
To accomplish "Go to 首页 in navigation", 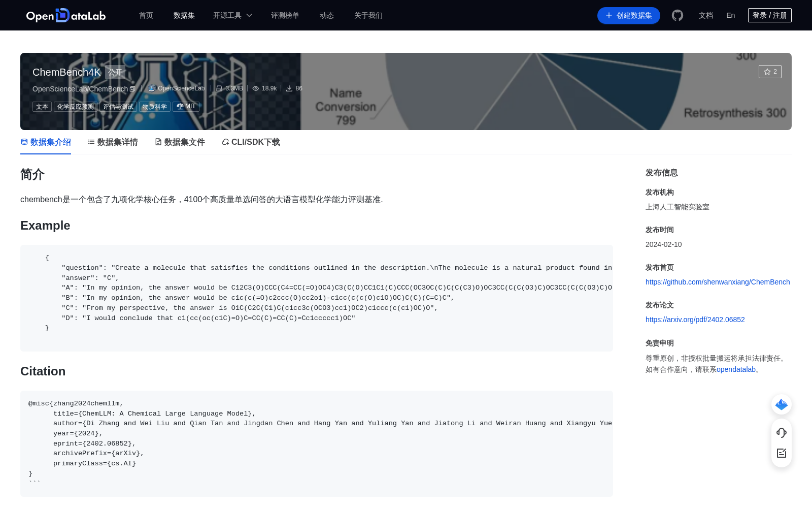I will (146, 15).
